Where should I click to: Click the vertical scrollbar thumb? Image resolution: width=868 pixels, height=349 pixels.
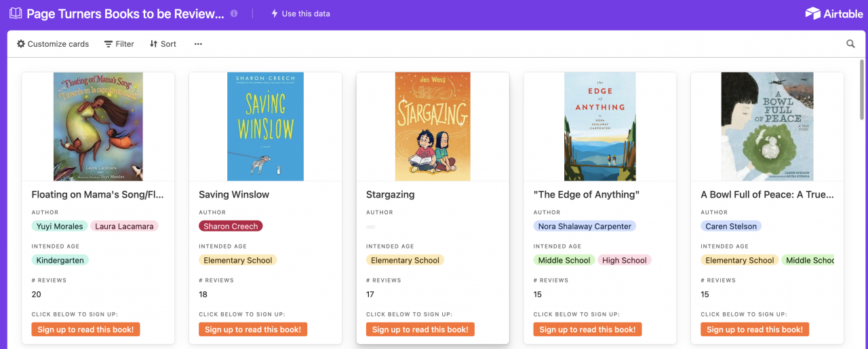pyautogui.click(x=863, y=89)
